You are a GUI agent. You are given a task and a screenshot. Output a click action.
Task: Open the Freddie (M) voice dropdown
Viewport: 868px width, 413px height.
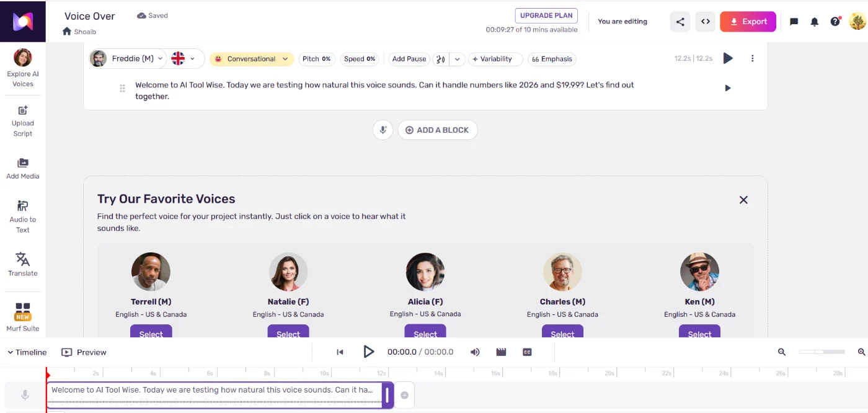coord(129,59)
